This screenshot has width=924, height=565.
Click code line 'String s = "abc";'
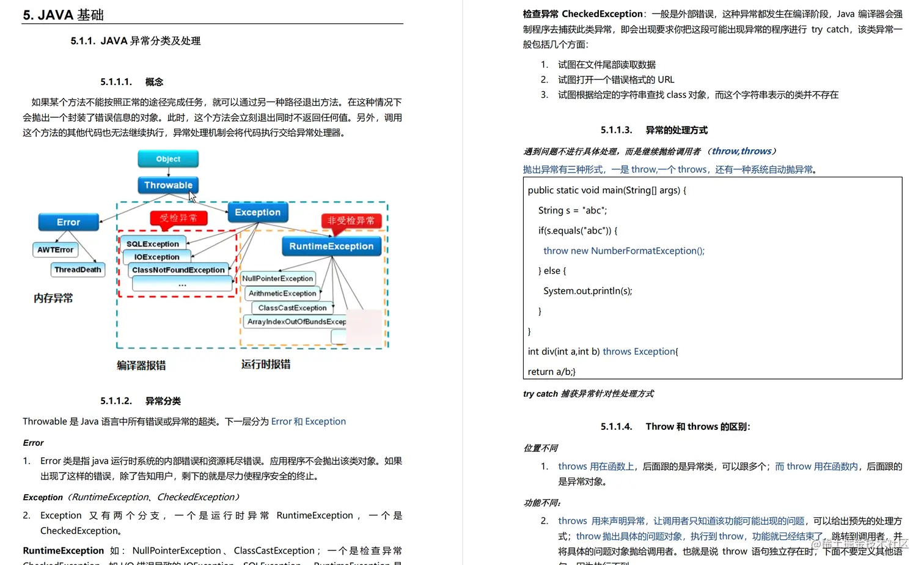coord(573,210)
